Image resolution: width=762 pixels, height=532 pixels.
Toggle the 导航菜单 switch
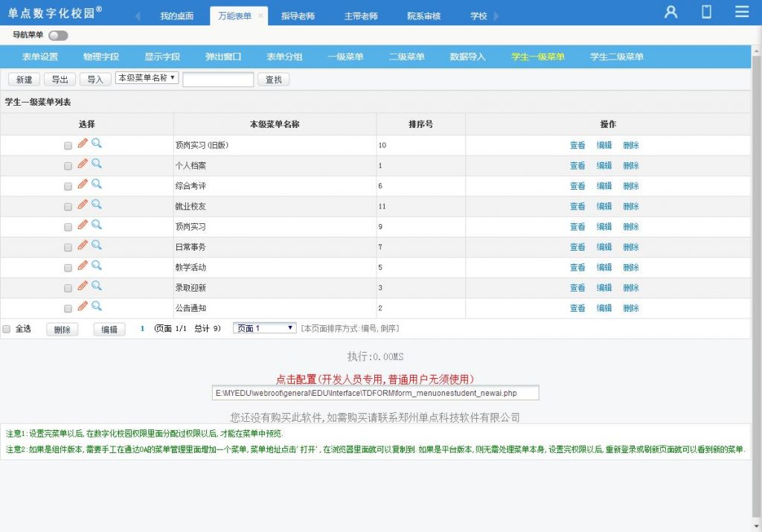[58, 36]
